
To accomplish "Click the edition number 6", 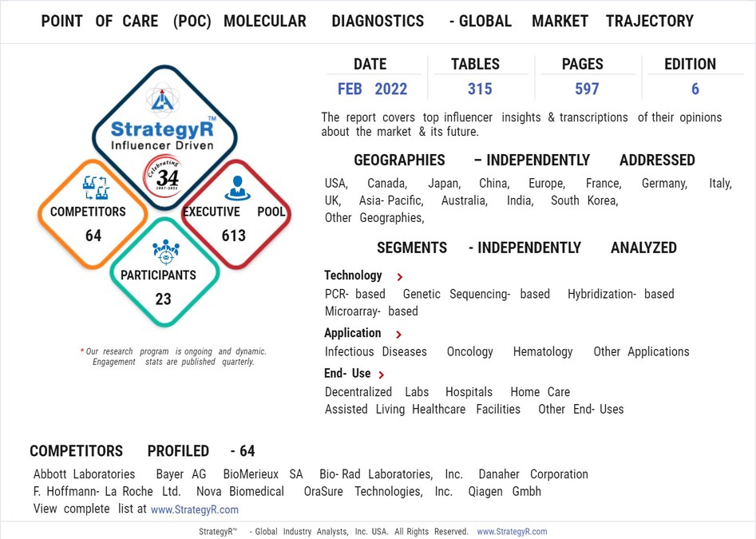I will pyautogui.click(x=695, y=89).
